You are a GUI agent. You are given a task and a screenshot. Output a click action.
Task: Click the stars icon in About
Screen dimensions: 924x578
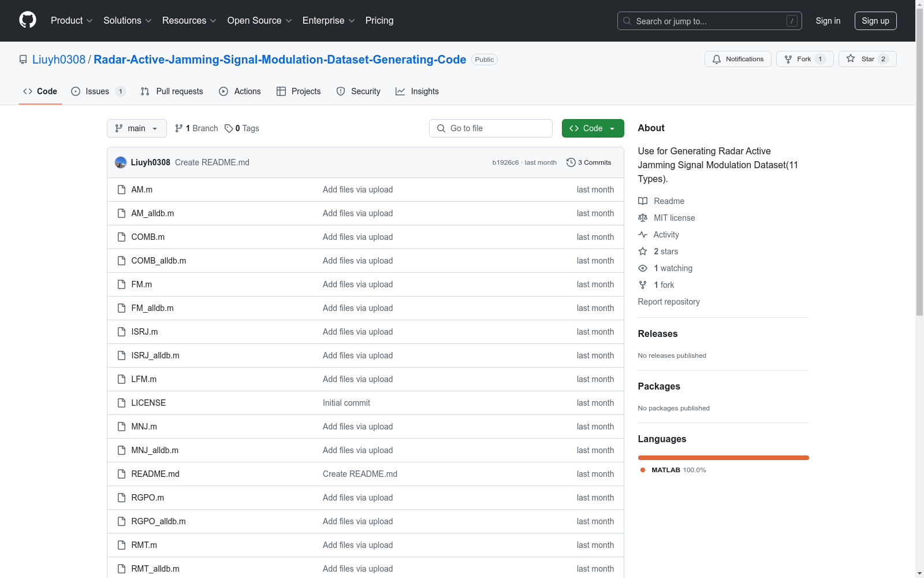[643, 251]
